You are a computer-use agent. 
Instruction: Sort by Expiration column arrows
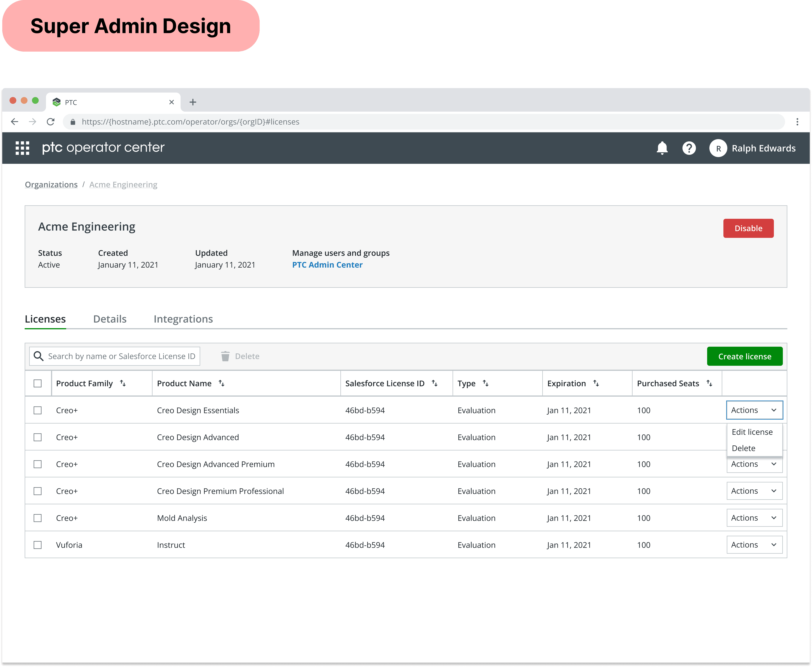click(596, 383)
